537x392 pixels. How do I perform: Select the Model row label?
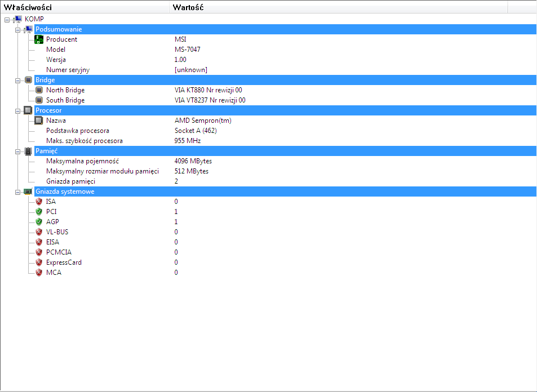click(55, 50)
